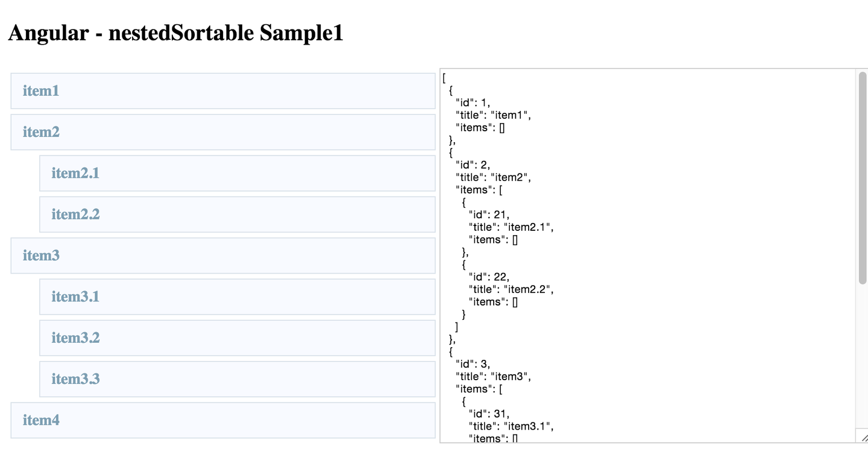Click nested item3.1 entry

click(x=237, y=296)
